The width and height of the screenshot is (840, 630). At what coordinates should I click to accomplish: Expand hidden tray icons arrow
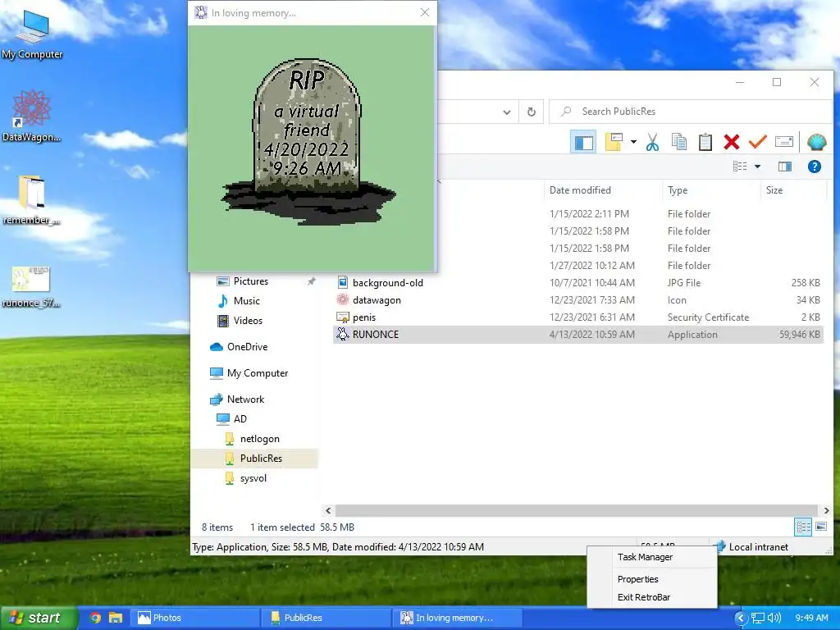741,618
